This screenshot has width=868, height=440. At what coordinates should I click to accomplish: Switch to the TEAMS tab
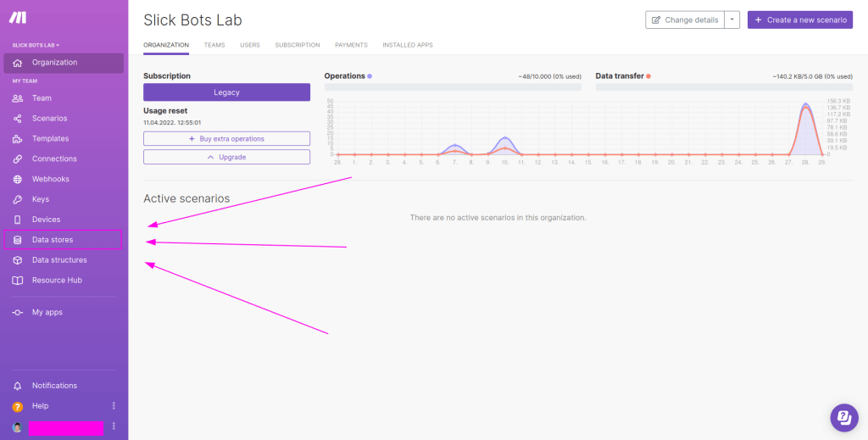pyautogui.click(x=214, y=45)
